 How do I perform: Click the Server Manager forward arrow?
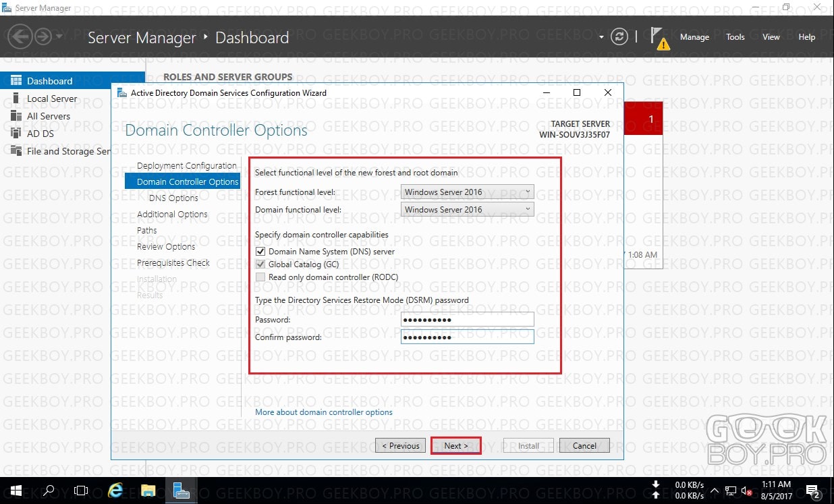pyautogui.click(x=43, y=36)
